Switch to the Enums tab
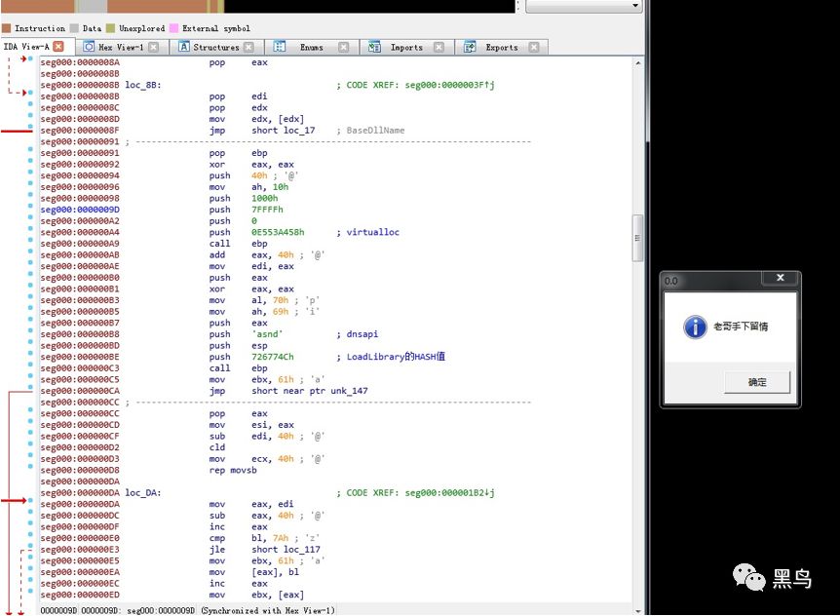Screen dimensions: 840x616 point(311,47)
